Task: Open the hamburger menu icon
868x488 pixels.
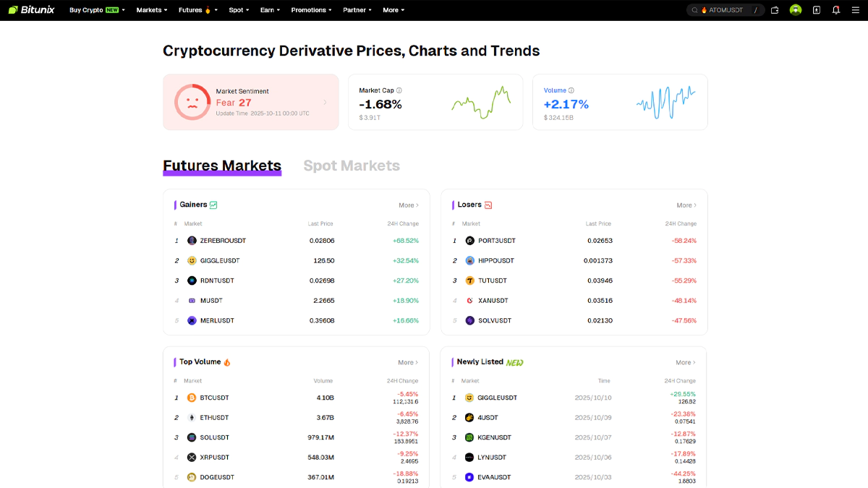Action: point(856,10)
